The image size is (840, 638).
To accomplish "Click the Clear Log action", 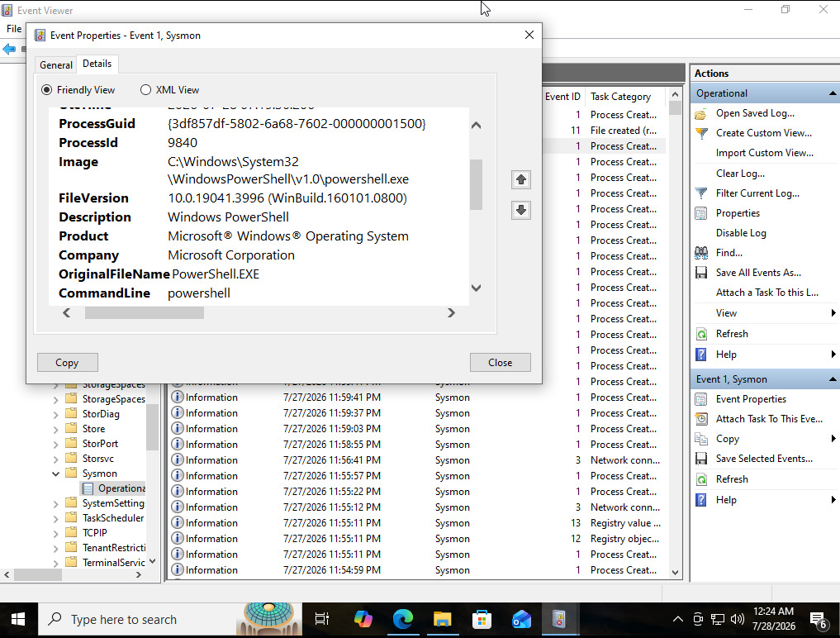I will pos(740,174).
